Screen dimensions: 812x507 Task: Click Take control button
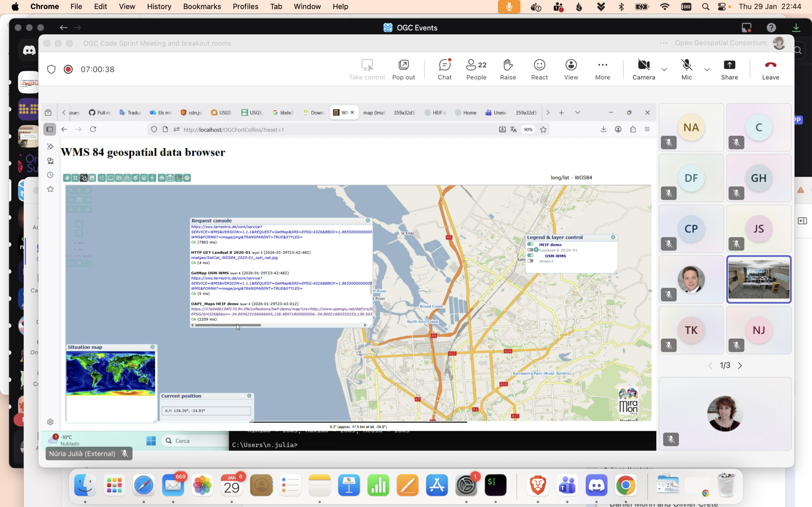click(367, 69)
